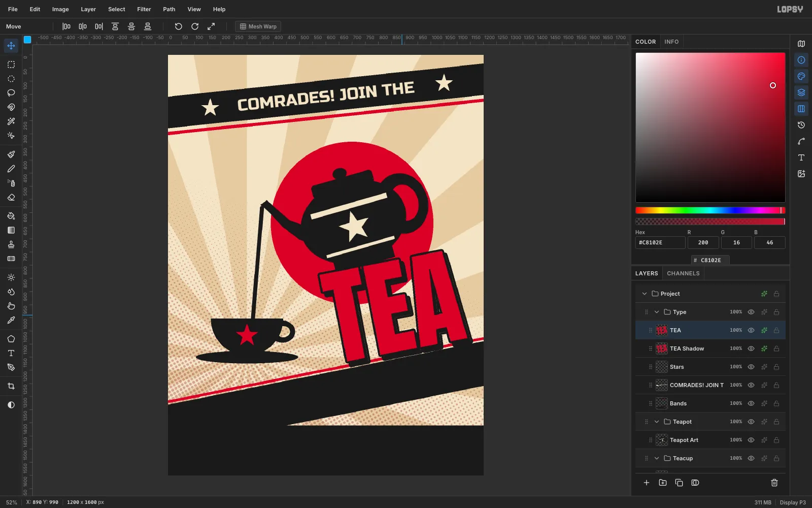Click the Redo arrow icon
Image resolution: width=812 pixels, height=508 pixels.
195,26
